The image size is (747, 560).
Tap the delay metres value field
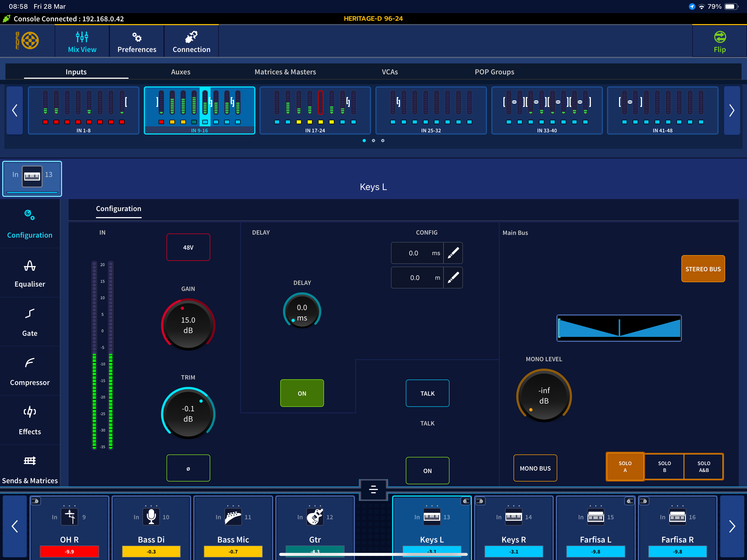pyautogui.click(x=418, y=278)
